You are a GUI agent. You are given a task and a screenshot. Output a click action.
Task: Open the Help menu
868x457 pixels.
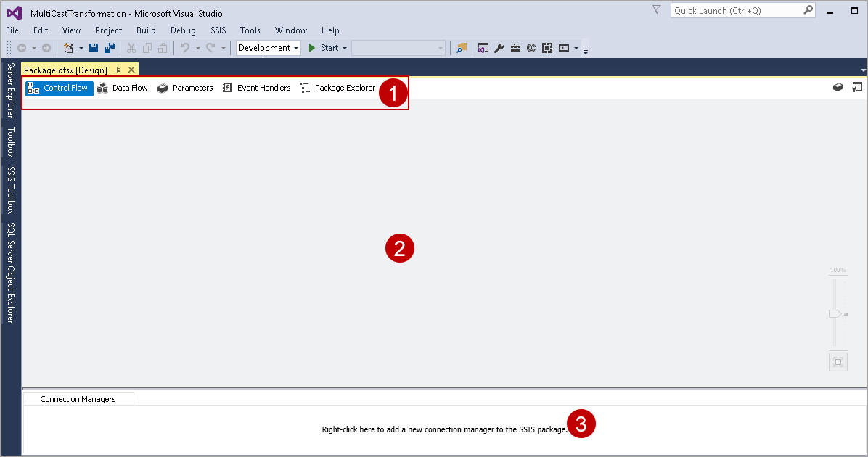tap(330, 30)
